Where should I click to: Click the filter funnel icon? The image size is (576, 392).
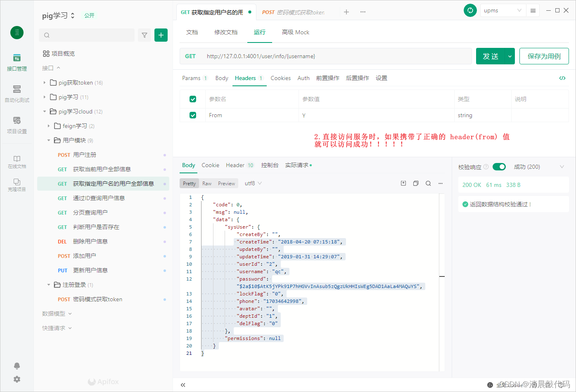pos(145,35)
